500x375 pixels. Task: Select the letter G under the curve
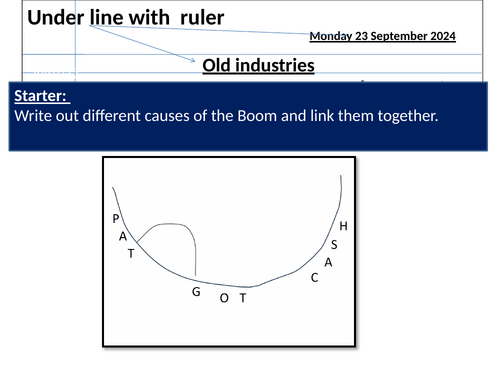coord(196,292)
